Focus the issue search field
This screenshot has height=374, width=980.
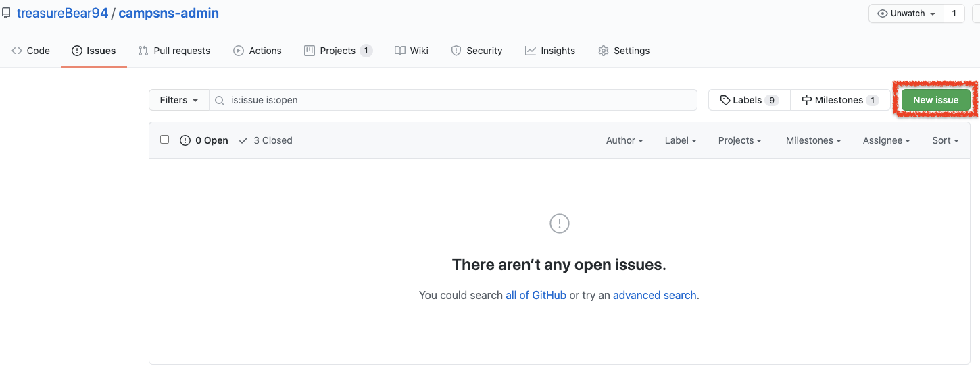click(x=453, y=100)
